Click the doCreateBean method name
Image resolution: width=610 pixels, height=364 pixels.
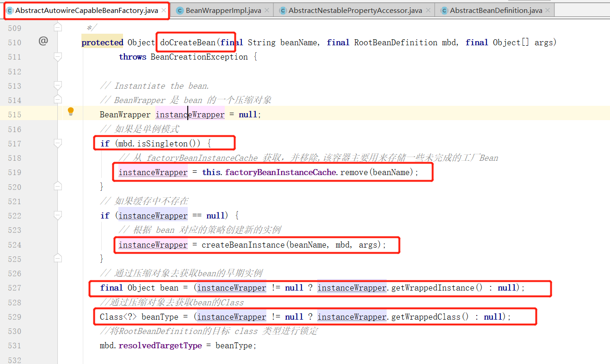(188, 42)
